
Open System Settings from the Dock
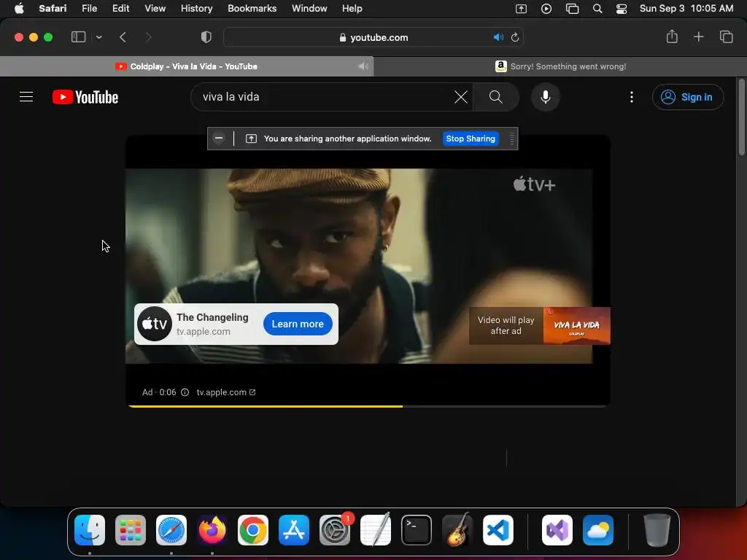click(335, 530)
